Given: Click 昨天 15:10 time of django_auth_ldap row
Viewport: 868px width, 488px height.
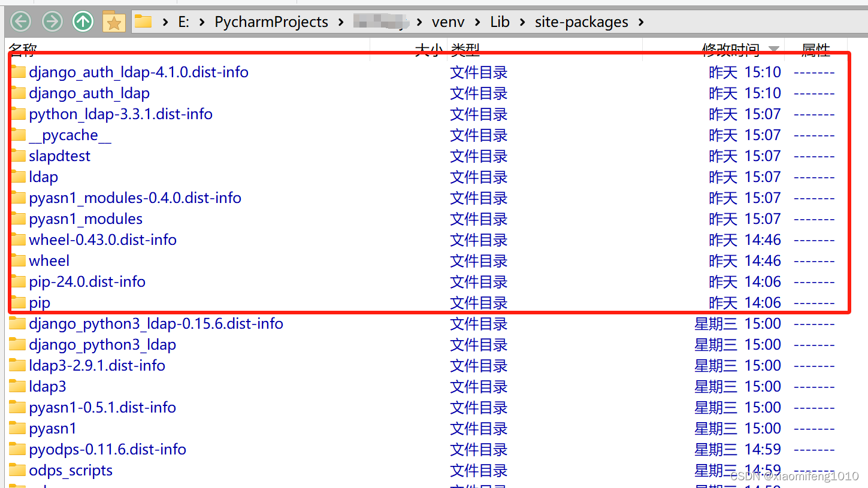Looking at the screenshot, I should (745, 93).
